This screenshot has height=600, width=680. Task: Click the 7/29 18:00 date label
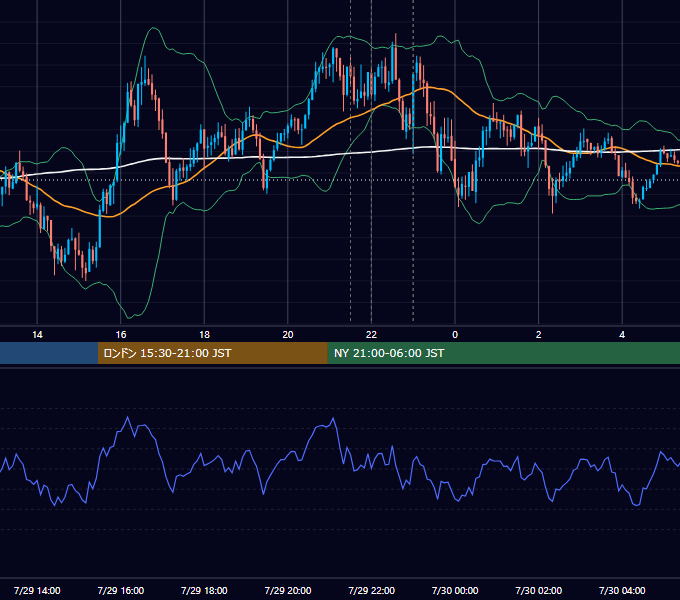[x=204, y=590]
